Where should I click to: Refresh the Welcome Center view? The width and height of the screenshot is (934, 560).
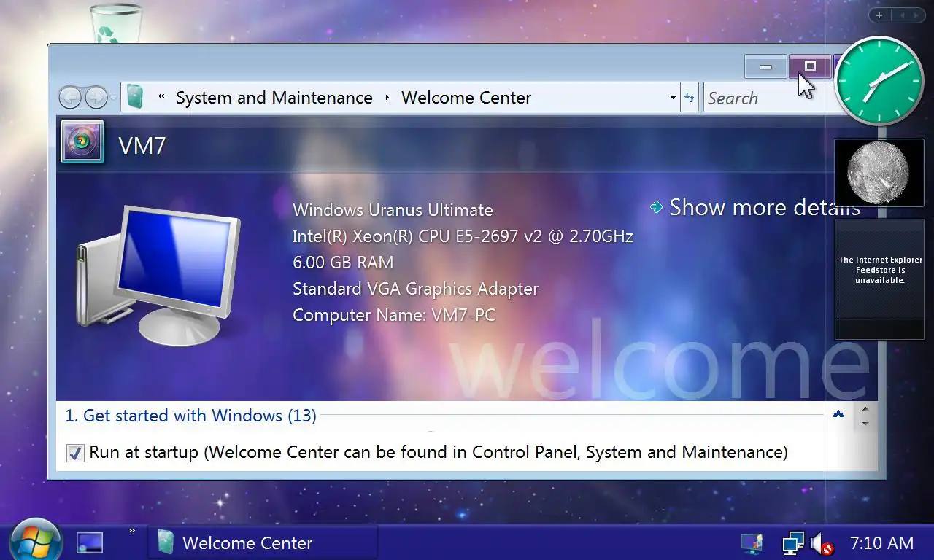tap(690, 98)
